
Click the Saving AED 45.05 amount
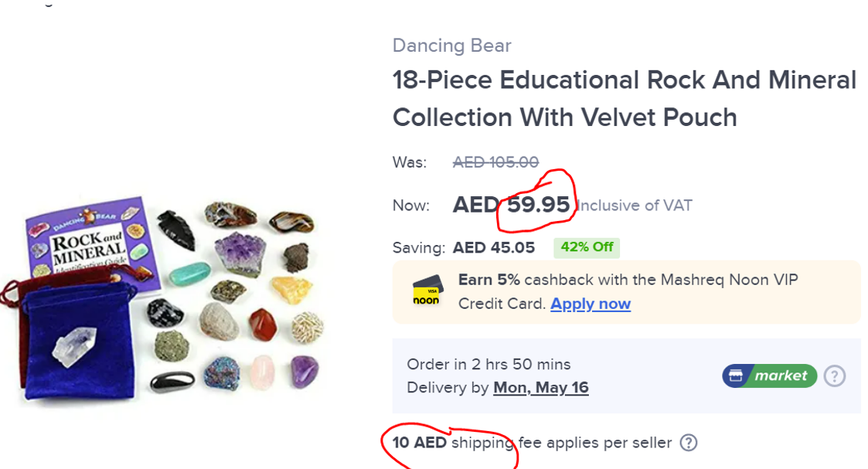click(x=493, y=247)
